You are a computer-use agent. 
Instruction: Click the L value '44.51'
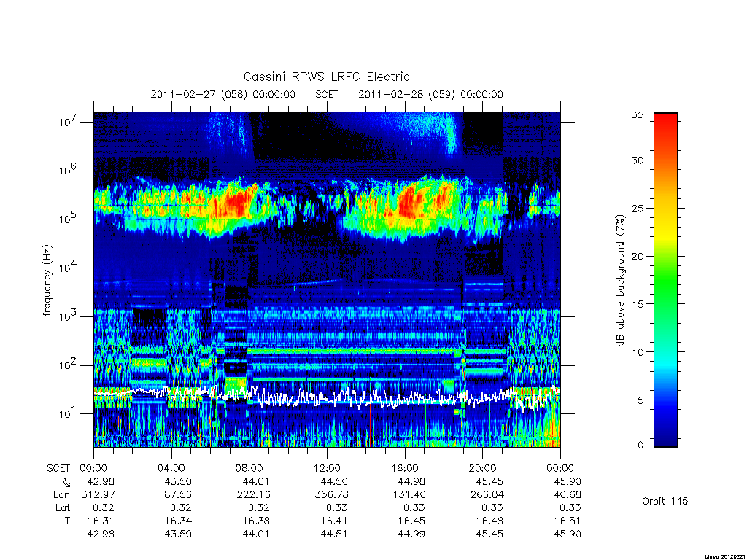[334, 534]
